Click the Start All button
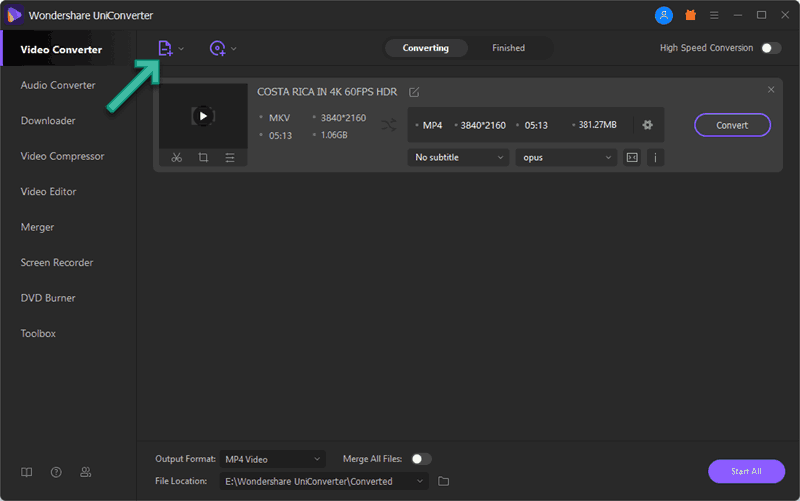Image resolution: width=800 pixels, height=501 pixels. (x=746, y=471)
